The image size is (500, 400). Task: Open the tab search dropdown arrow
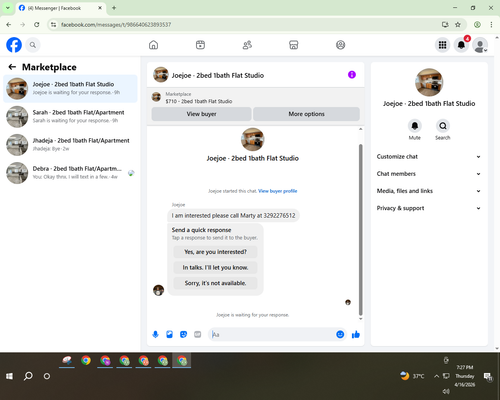[8, 8]
